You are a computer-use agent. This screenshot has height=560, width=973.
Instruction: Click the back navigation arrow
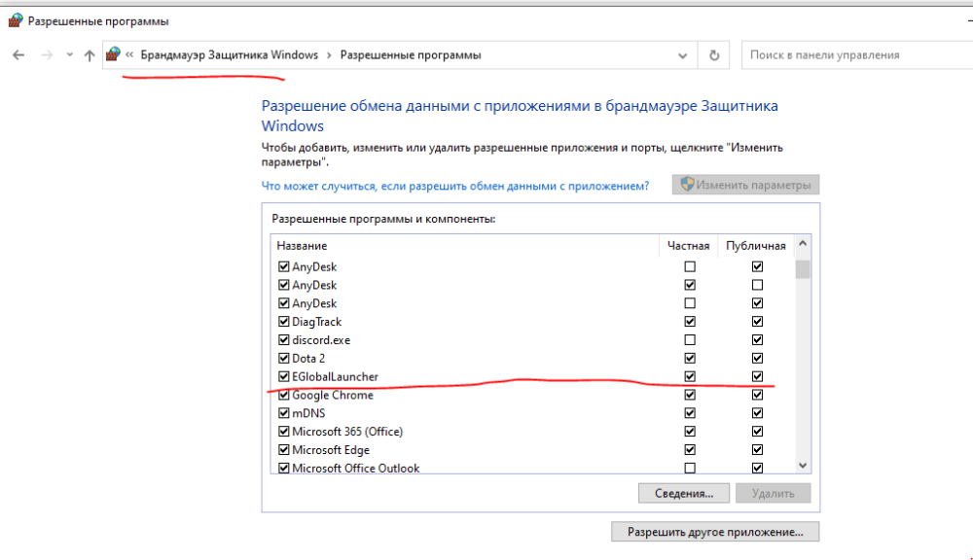pos(18,55)
